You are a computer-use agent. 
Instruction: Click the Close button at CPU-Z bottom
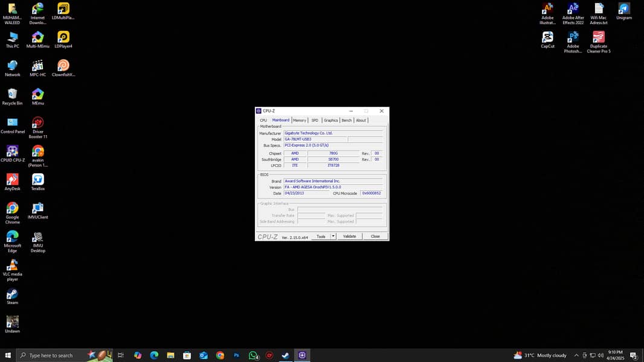click(x=375, y=237)
